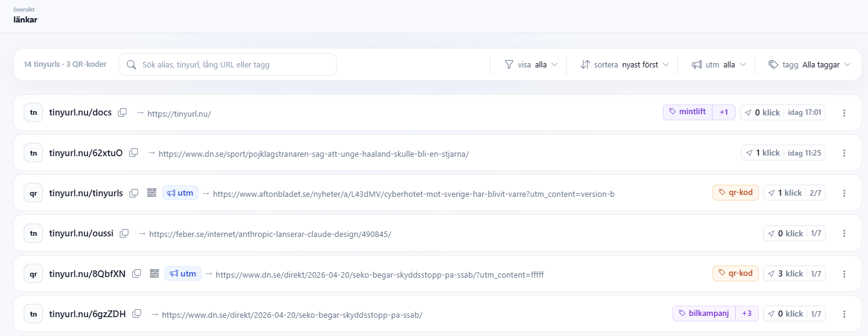Click the mintlift tag
868x336 pixels.
[x=688, y=112]
